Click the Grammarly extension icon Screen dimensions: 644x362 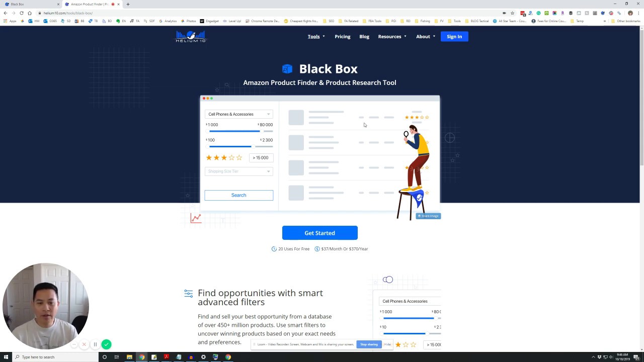pyautogui.click(x=538, y=13)
